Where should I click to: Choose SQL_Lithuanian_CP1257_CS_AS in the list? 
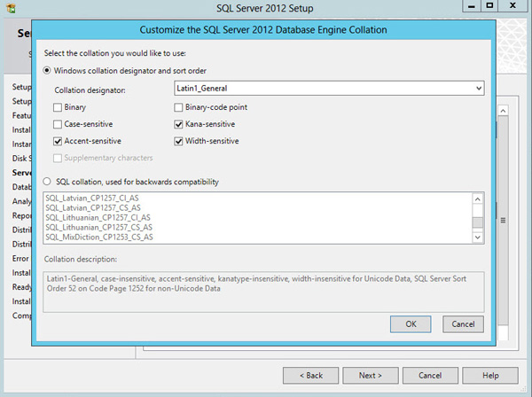click(98, 227)
